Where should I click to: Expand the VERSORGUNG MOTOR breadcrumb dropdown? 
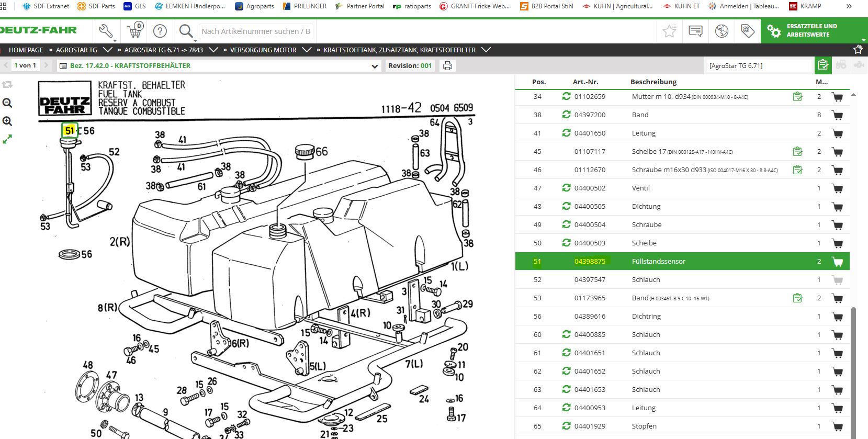coord(307,50)
